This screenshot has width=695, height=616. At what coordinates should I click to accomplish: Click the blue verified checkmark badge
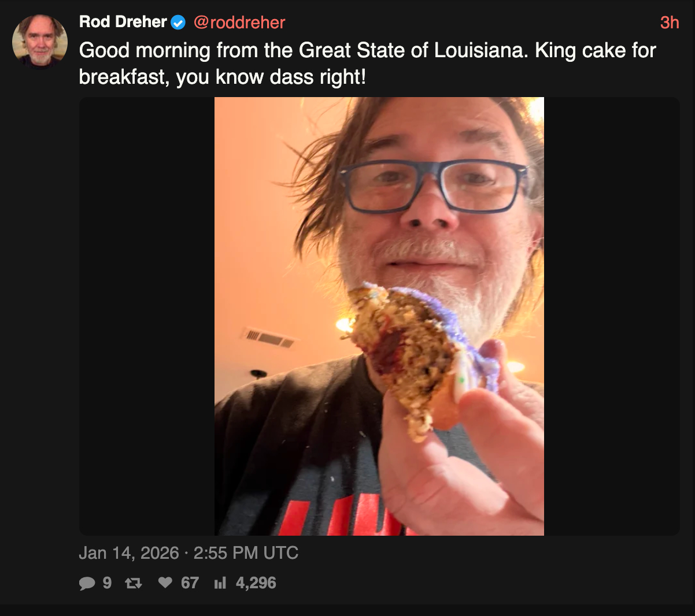pos(179,23)
